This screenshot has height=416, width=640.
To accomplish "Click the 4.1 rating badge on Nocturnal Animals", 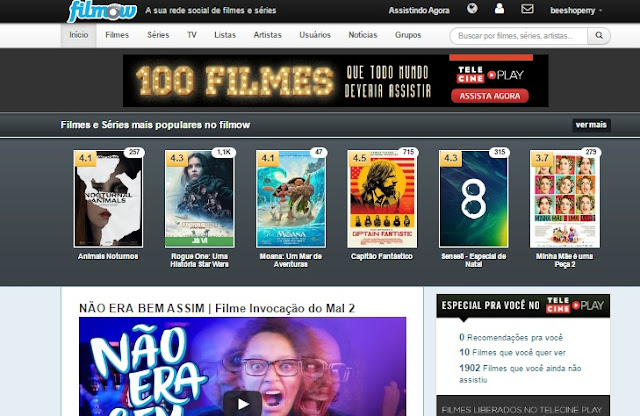I will point(86,158).
